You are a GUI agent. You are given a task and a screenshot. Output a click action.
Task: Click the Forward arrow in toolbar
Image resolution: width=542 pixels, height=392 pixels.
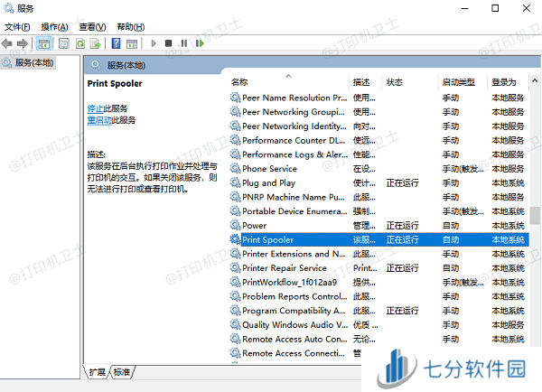23,43
